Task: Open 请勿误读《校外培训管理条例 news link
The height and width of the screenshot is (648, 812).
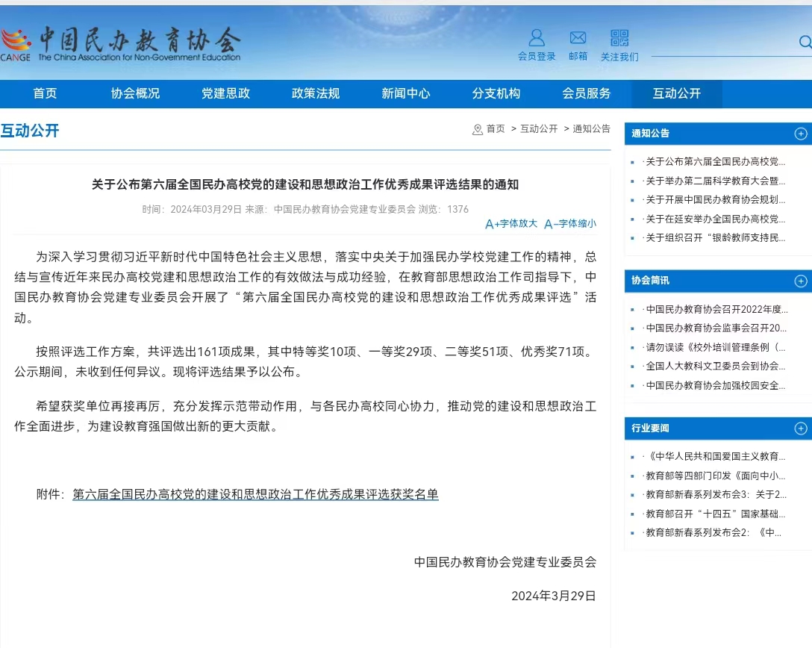Action: 715,348
